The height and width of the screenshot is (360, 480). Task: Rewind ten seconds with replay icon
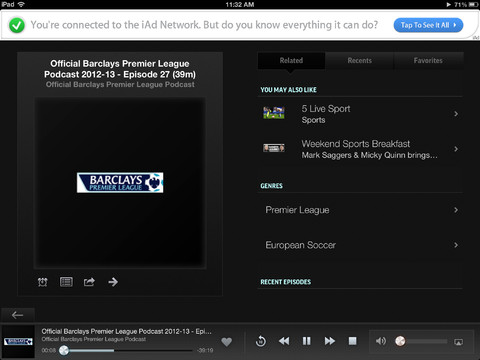click(261, 341)
